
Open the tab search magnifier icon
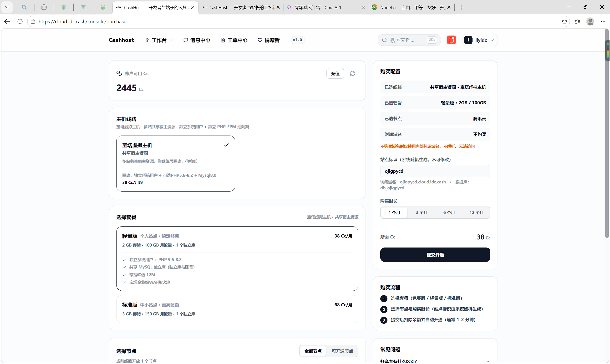(x=24, y=7)
